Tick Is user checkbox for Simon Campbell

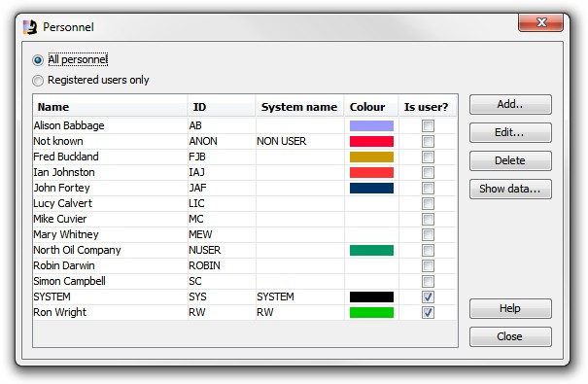tap(428, 281)
